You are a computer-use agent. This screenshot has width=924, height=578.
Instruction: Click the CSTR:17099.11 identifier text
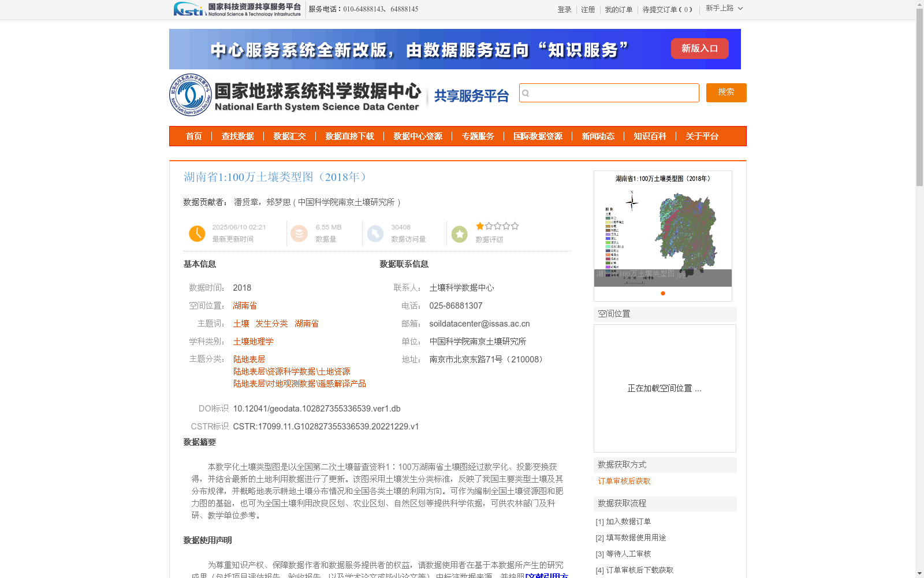tap(326, 427)
